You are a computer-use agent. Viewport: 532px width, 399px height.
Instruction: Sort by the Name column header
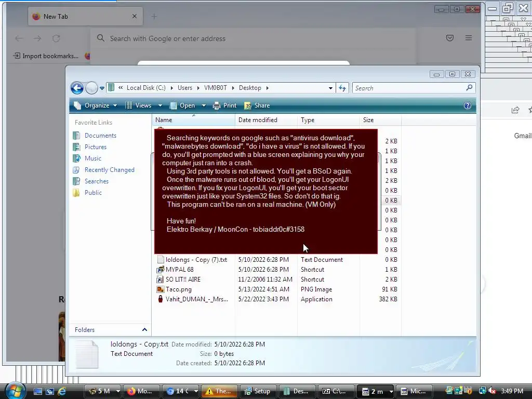pyautogui.click(x=193, y=120)
